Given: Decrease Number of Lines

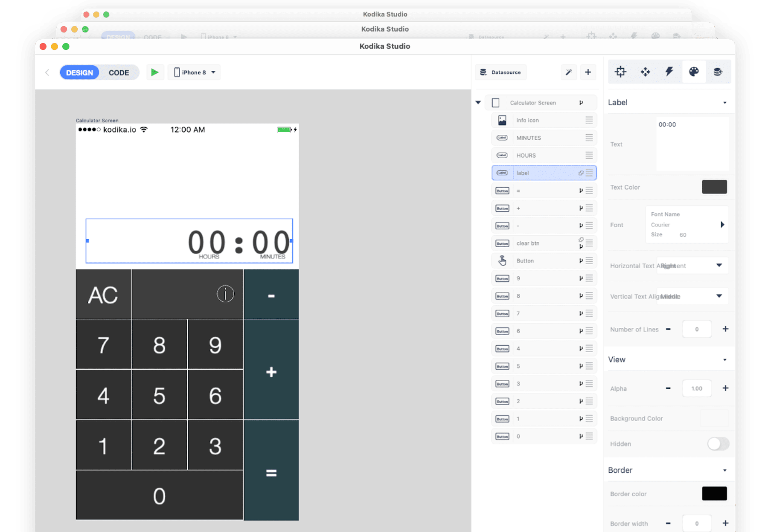Looking at the screenshot, I should coord(668,329).
